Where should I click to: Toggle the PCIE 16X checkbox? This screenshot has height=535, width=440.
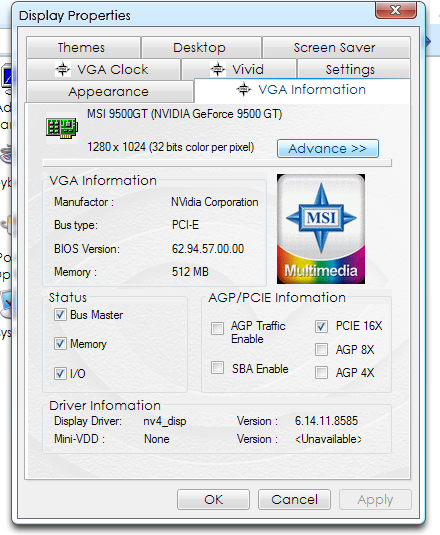321,326
